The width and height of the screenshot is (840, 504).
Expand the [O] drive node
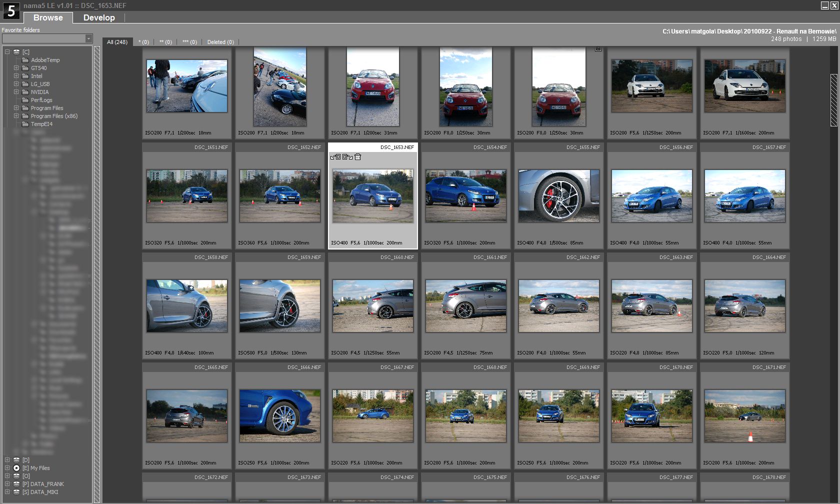[x=7, y=475]
